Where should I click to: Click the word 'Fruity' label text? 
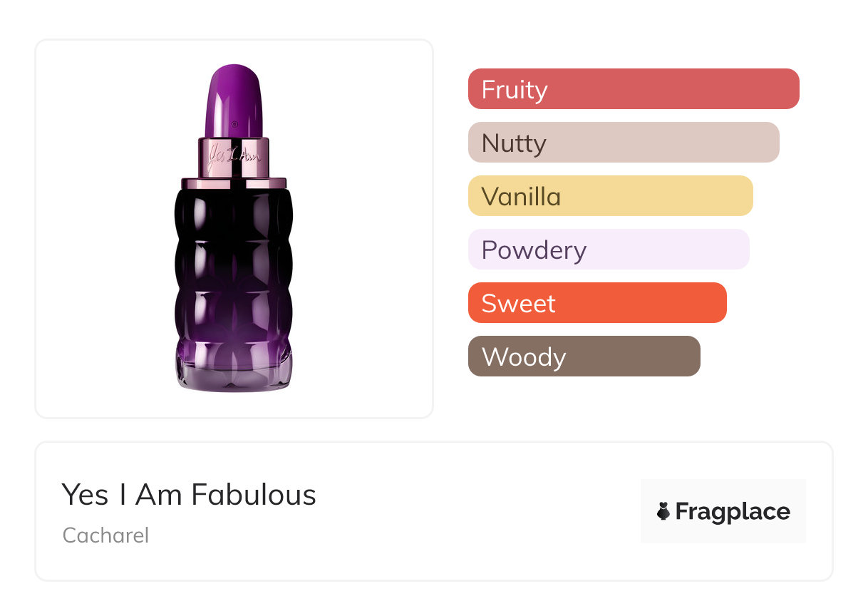click(515, 90)
